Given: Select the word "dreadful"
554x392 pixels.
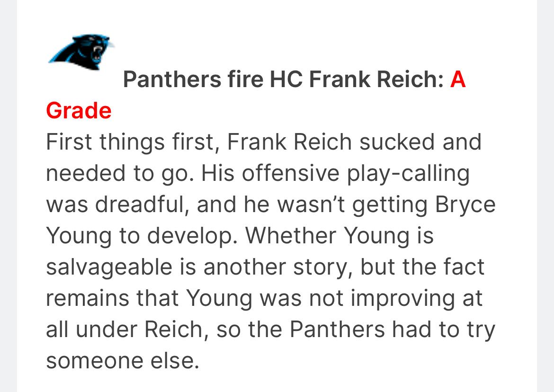Looking at the screenshot, I should point(144,205).
